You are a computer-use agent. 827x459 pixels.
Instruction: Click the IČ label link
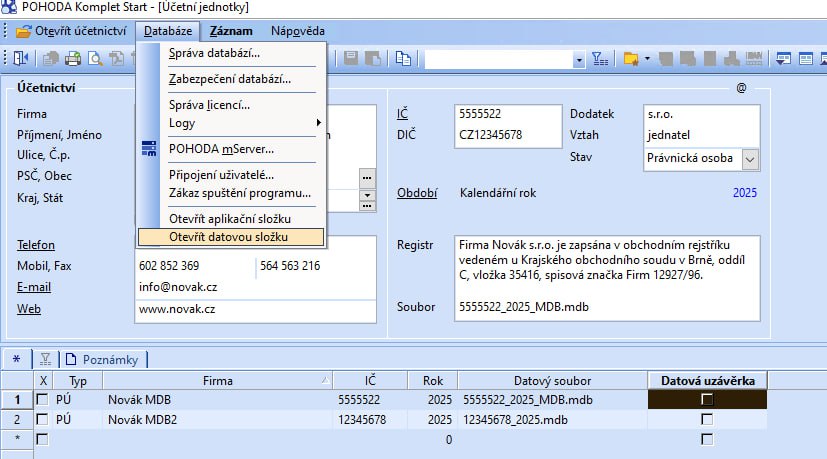[x=402, y=113]
